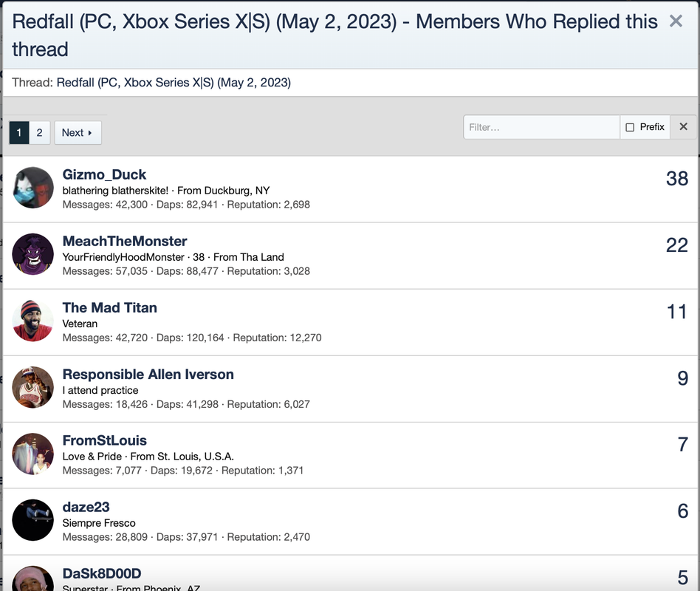The width and height of the screenshot is (700, 591).
Task: Close the members overlay with the X
Action: [676, 21]
